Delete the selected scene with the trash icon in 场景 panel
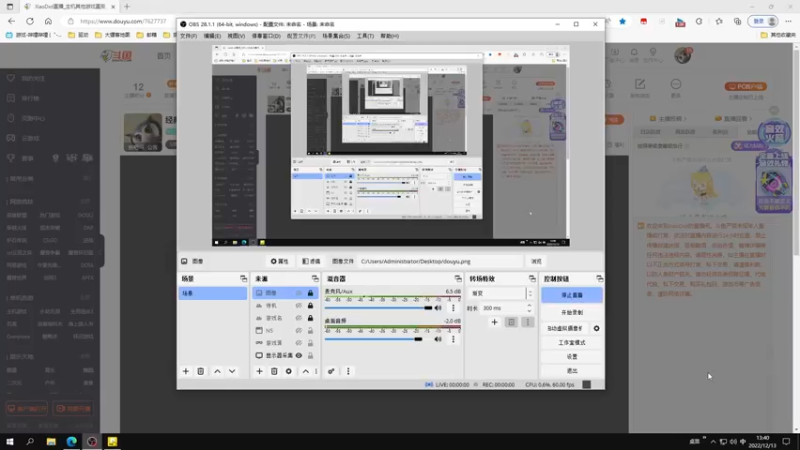This screenshot has height=450, width=800. click(x=201, y=371)
